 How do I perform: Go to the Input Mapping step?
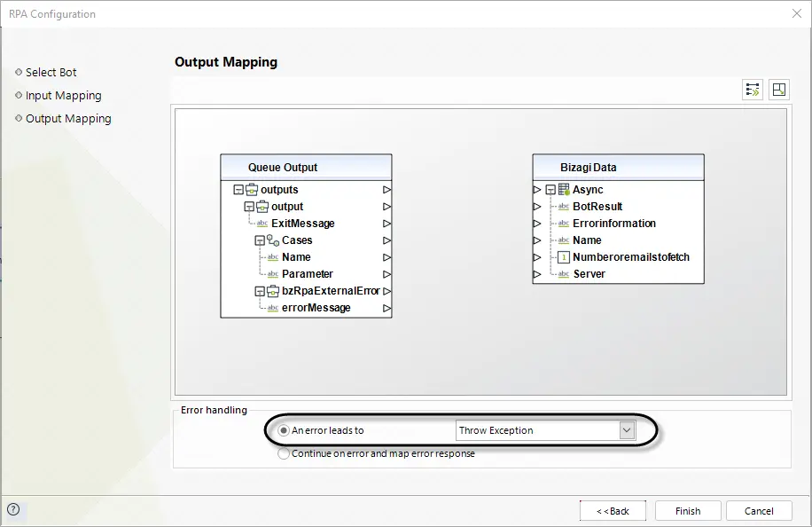(63, 95)
